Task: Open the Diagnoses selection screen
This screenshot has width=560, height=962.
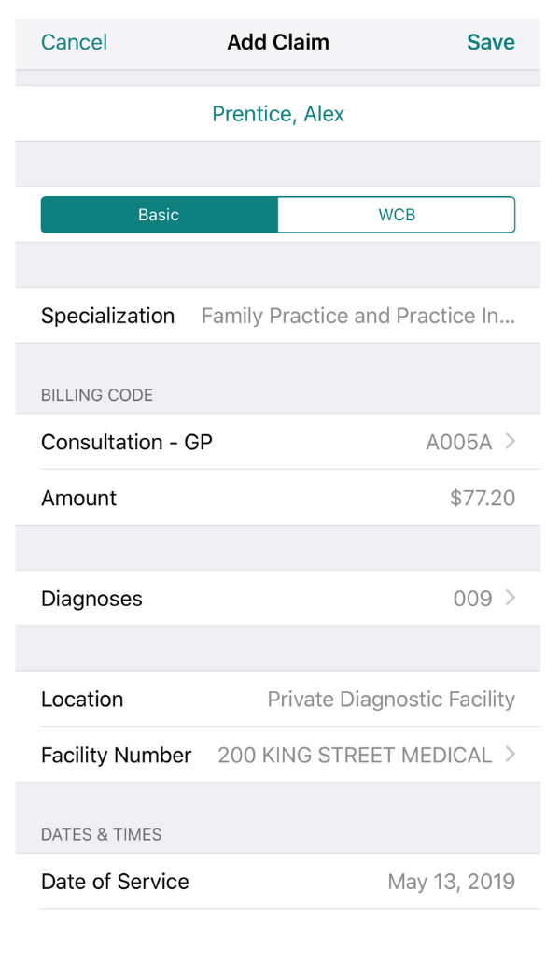Action: click(x=280, y=598)
